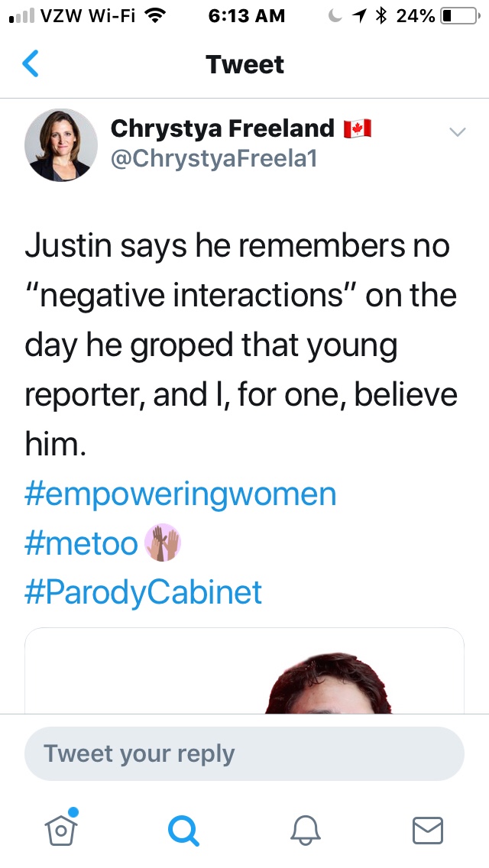Open the Notifications bell tab
489x868 pixels.
pos(306,829)
